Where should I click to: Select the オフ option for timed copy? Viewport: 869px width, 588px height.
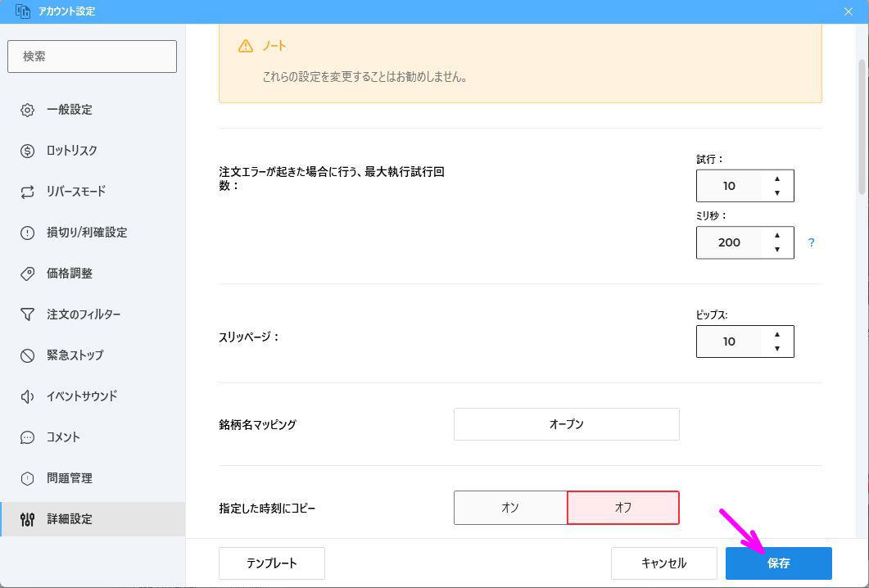pyautogui.click(x=622, y=508)
